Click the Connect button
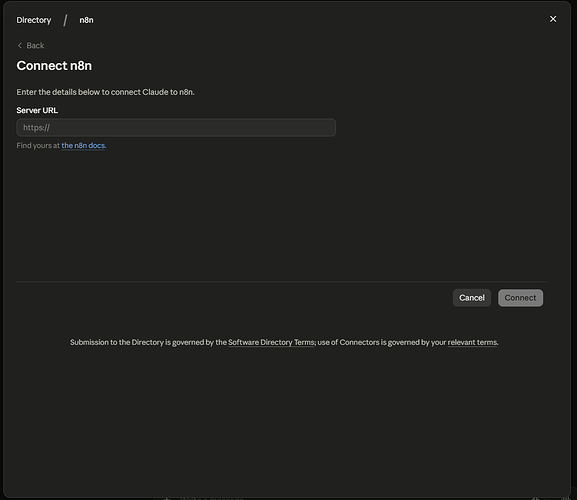Image resolution: width=577 pixels, height=500 pixels. point(520,298)
